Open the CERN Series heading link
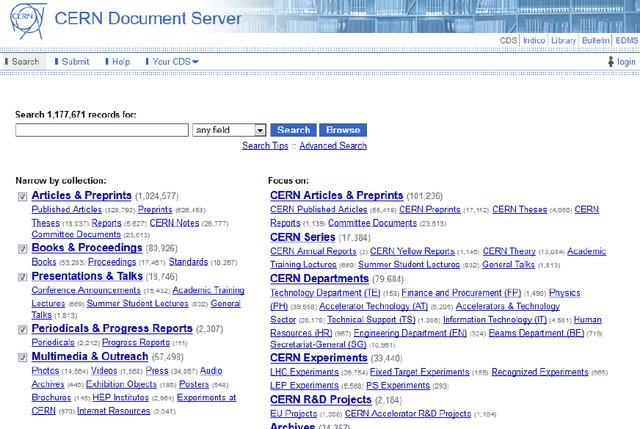 303,237
